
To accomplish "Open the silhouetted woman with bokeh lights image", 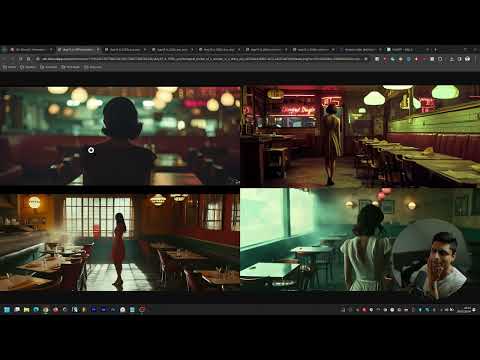I will [x=120, y=136].
